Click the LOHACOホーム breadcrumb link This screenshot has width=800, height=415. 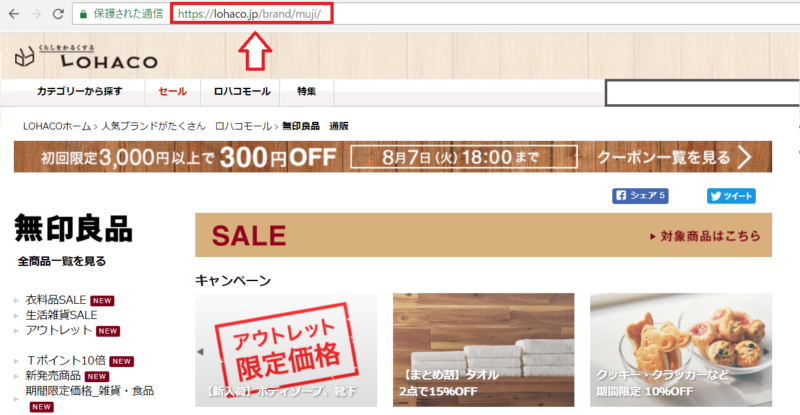[x=57, y=126]
